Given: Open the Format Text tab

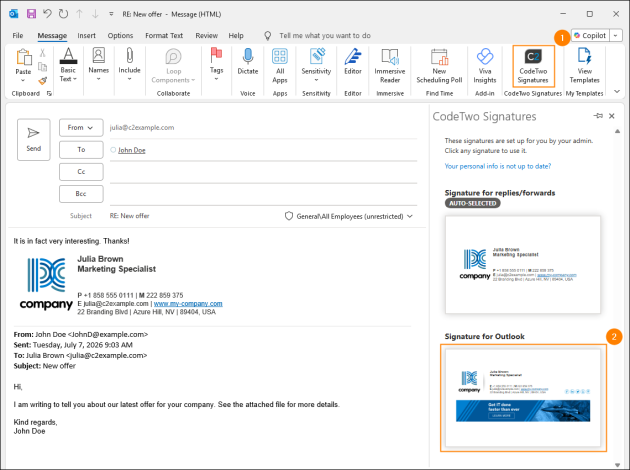Looking at the screenshot, I should click(x=164, y=35).
